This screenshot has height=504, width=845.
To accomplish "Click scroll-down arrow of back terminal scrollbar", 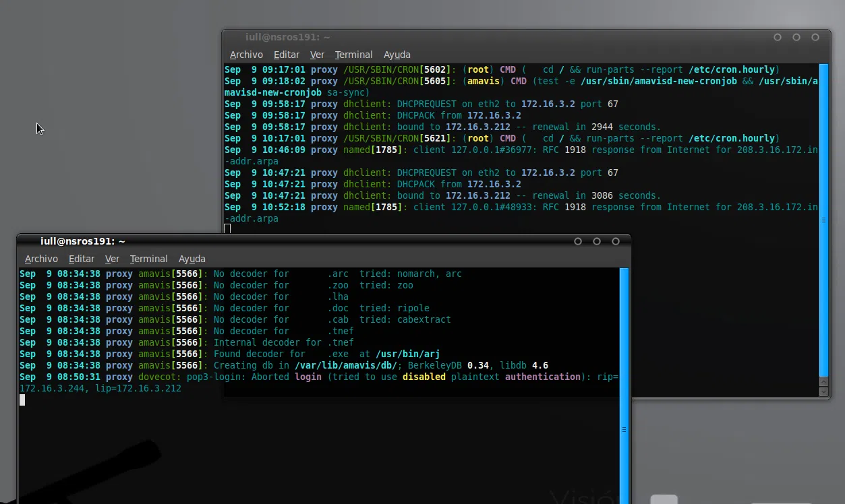I will point(823,391).
